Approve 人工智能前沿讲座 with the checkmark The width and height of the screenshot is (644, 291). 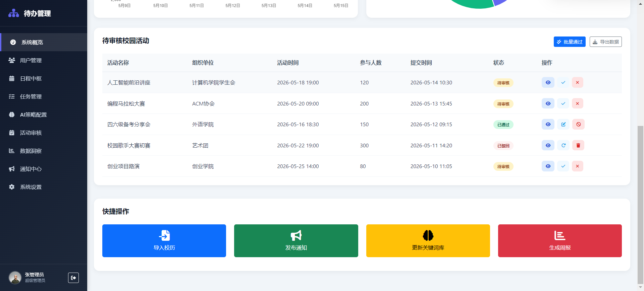pyautogui.click(x=563, y=82)
